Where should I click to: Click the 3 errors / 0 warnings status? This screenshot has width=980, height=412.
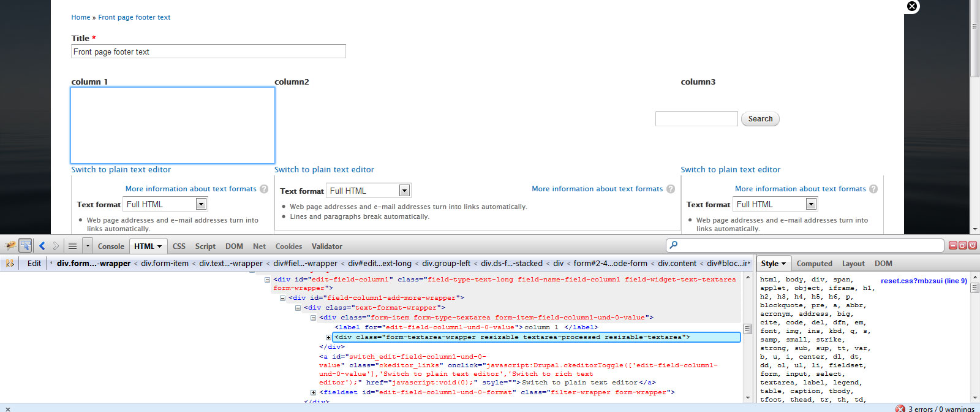coord(941,409)
